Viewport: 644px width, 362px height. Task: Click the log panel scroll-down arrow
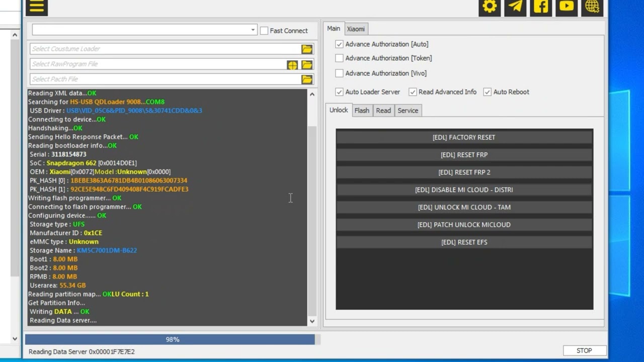tap(312, 321)
